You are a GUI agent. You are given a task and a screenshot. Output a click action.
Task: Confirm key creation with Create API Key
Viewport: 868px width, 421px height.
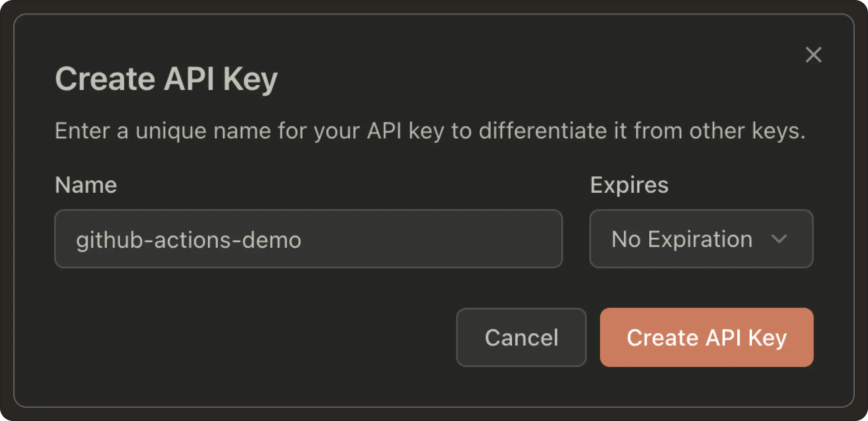(706, 337)
